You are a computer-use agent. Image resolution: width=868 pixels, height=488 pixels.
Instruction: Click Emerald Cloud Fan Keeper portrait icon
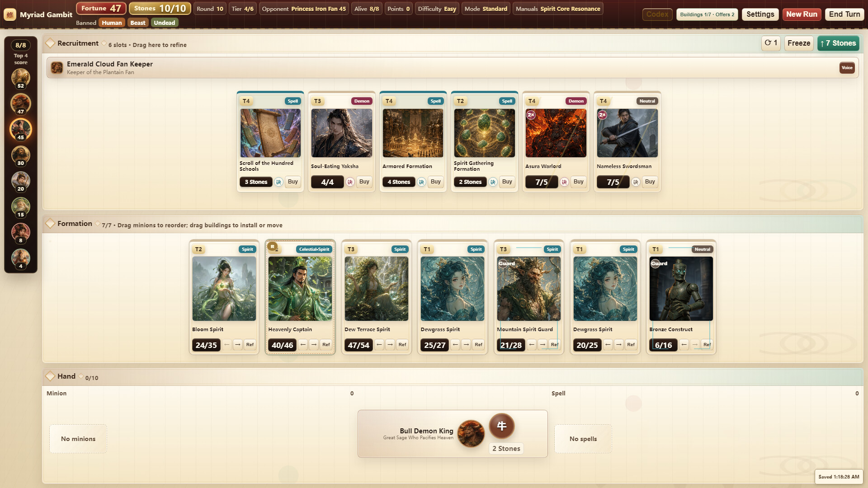57,68
